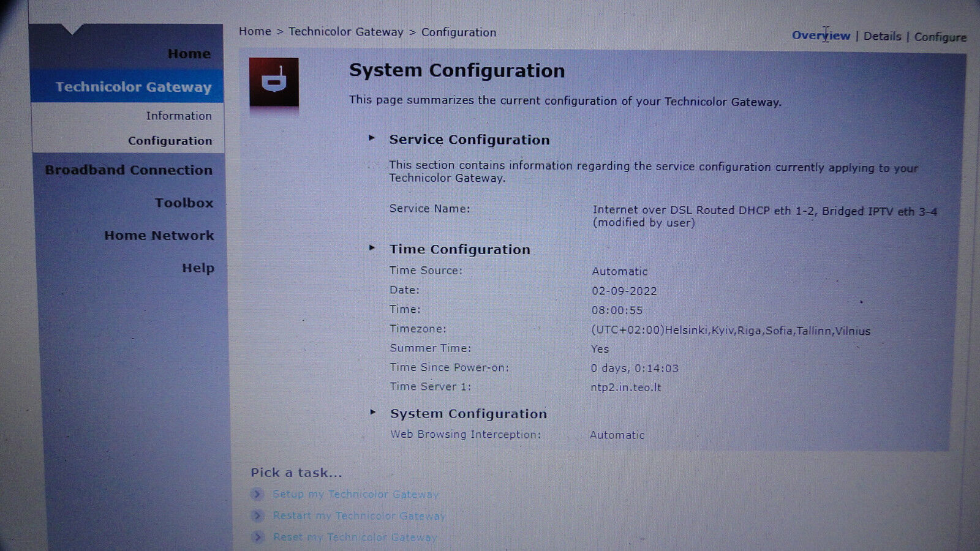980x551 pixels.
Task: Click arrow icon beside Setup my Technicolor Gateway
Action: [x=257, y=494]
